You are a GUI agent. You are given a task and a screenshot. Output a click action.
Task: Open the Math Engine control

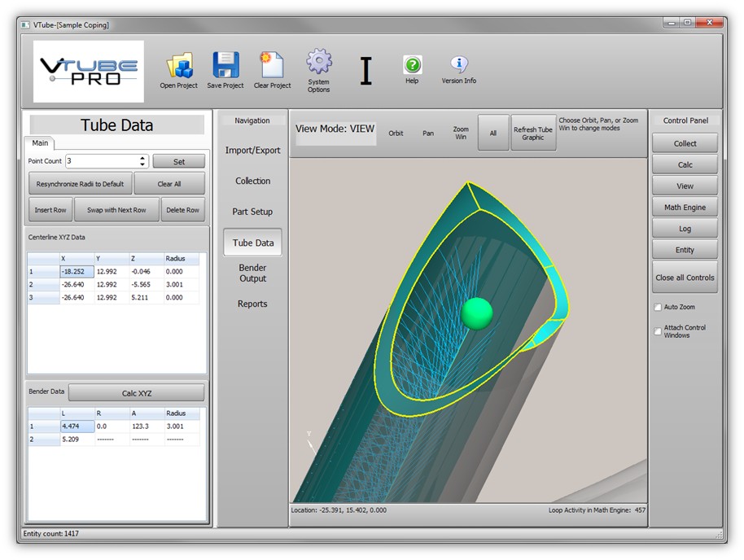pos(685,208)
